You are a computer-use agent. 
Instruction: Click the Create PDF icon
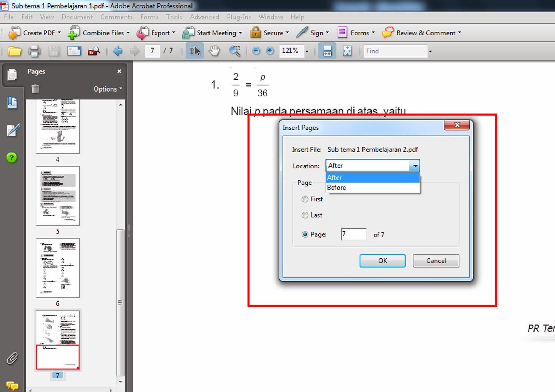[14, 33]
